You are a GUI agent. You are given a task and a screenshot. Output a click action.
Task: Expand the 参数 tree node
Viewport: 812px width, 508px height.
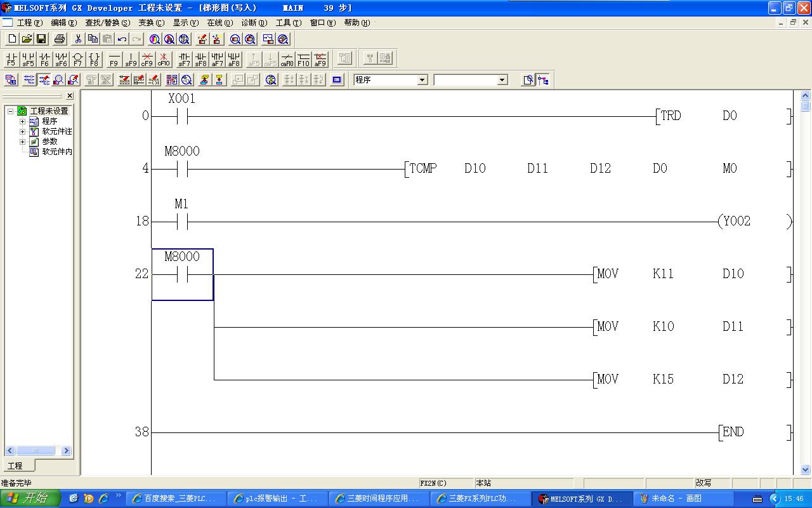click(23, 142)
